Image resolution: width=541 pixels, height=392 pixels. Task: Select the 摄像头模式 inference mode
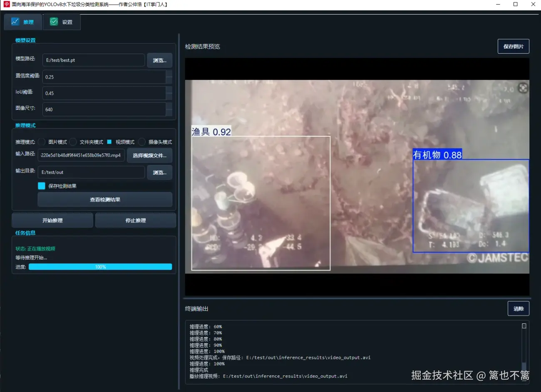point(141,142)
